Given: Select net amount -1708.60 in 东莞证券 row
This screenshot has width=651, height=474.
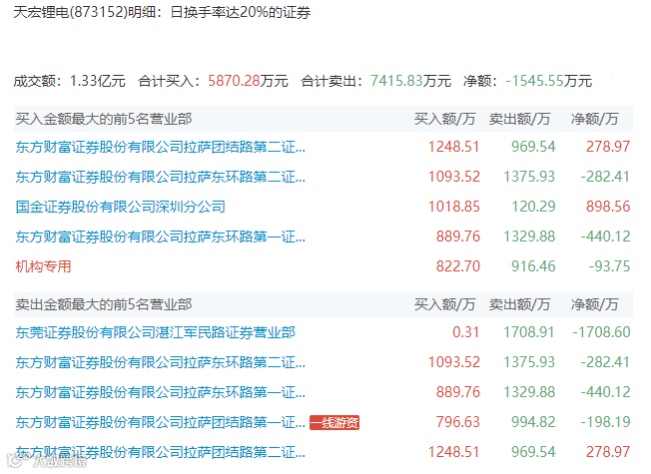Looking at the screenshot, I should tap(602, 332).
